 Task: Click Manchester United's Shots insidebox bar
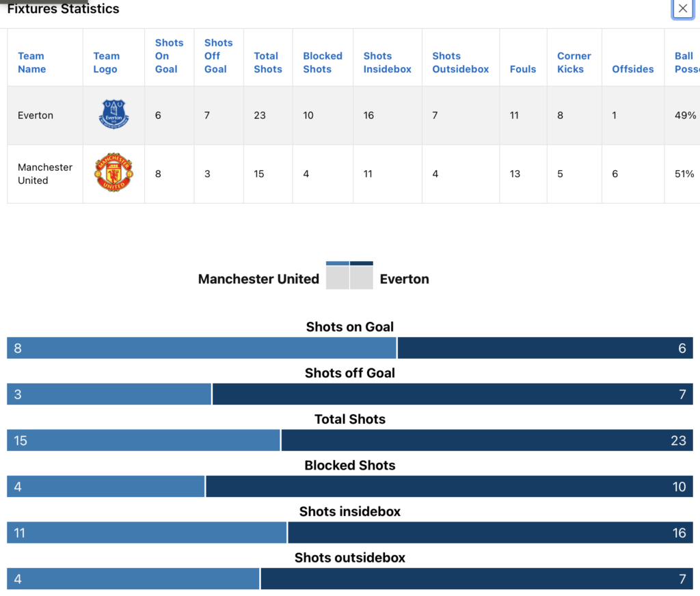(147, 532)
